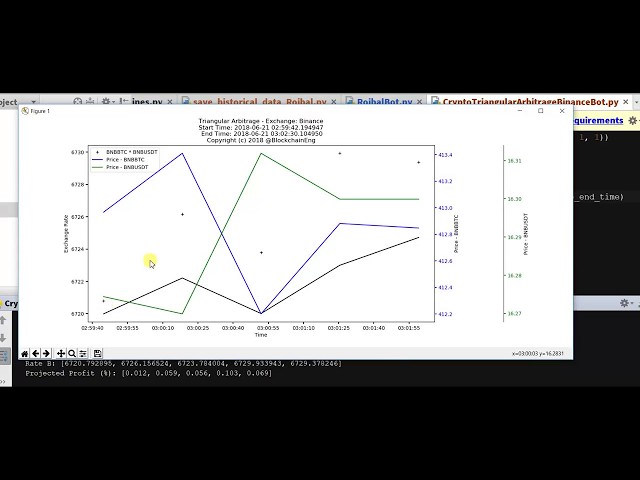Close the Figure 1 window
This screenshot has width=640, height=480.
[562, 111]
